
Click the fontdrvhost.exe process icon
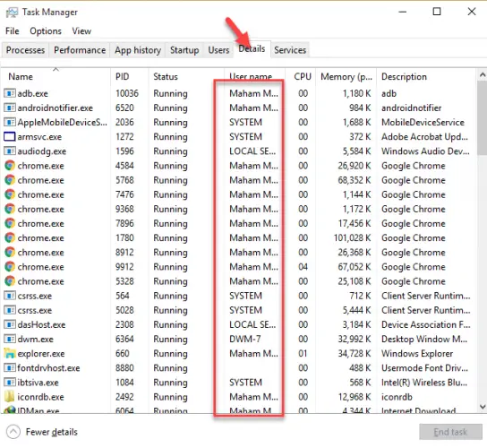pos(10,368)
